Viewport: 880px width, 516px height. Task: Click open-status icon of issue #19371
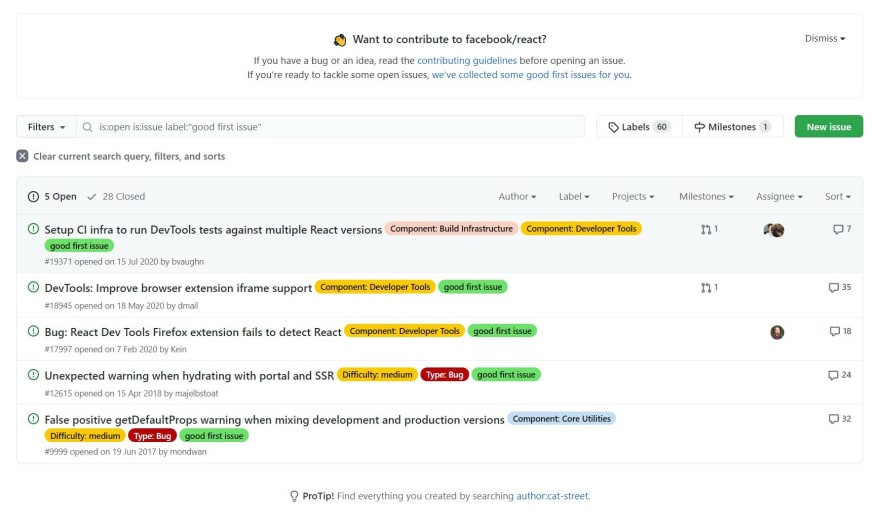click(34, 229)
